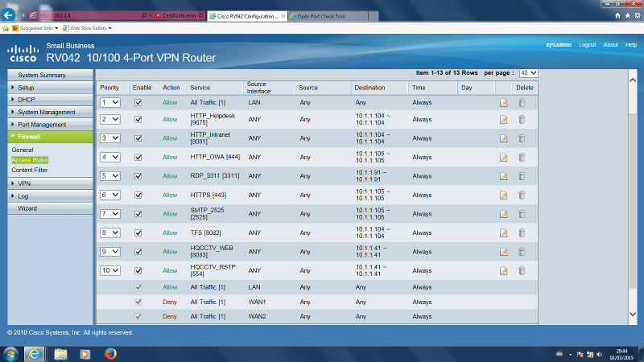Edit the HQCCTV_RSTP rule
The width and height of the screenshot is (644, 362).
(504, 270)
